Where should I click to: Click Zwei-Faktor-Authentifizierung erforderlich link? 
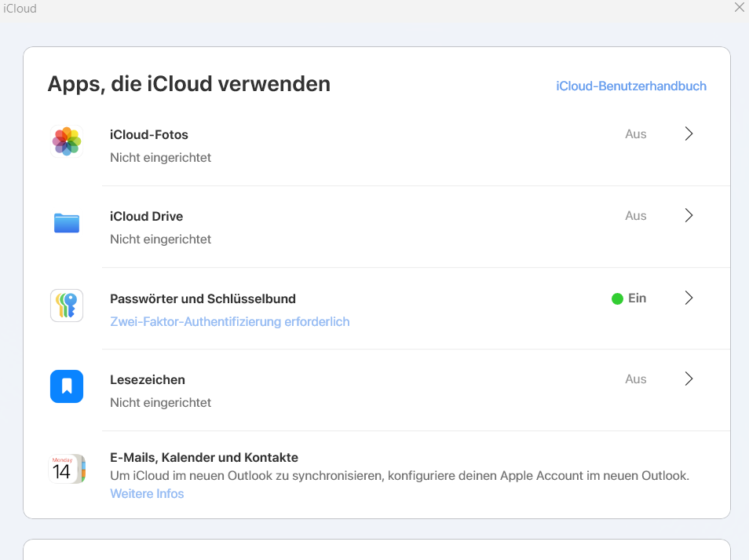229,321
